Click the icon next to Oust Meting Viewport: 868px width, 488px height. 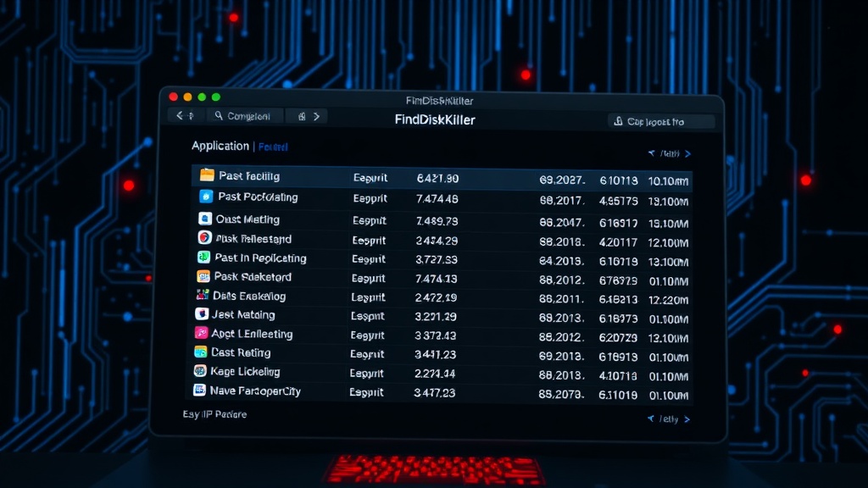pyautogui.click(x=205, y=219)
